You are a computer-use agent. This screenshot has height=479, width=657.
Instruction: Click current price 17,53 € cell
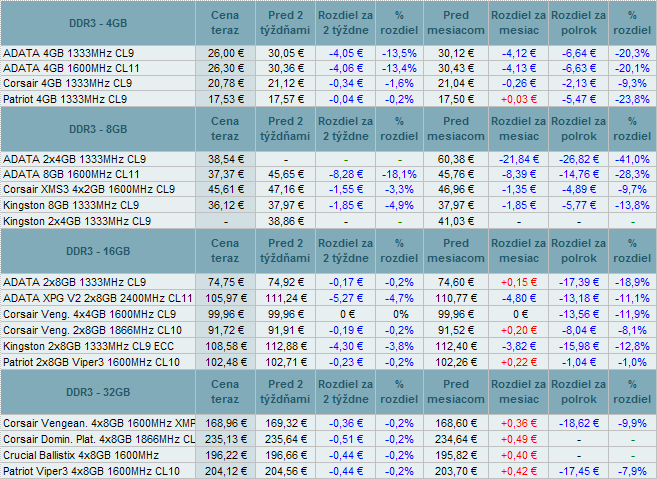[x=225, y=99]
